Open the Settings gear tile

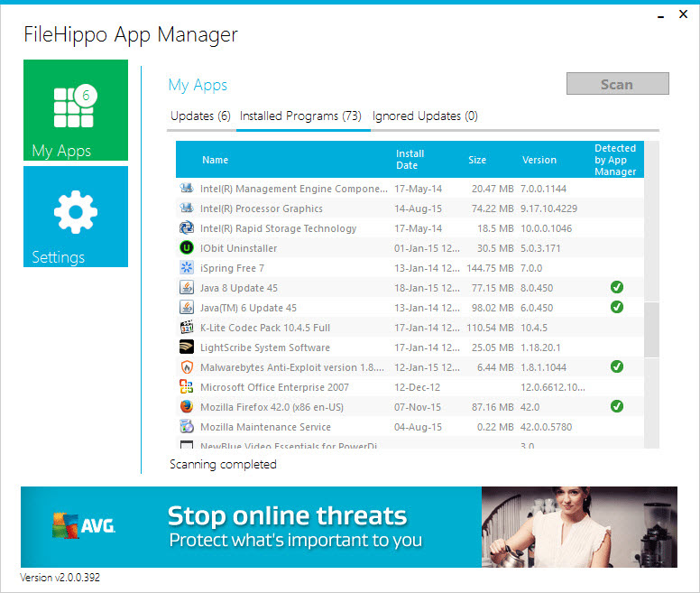(x=76, y=217)
